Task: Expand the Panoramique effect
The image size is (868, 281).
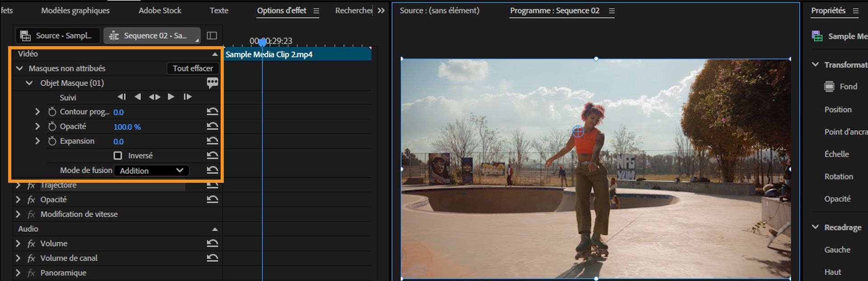Action: tap(18, 273)
